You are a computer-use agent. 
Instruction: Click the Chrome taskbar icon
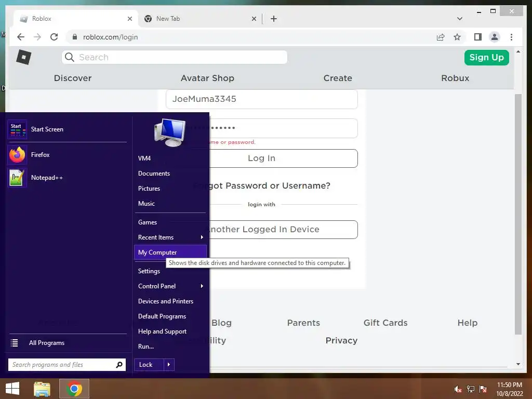[74, 389]
